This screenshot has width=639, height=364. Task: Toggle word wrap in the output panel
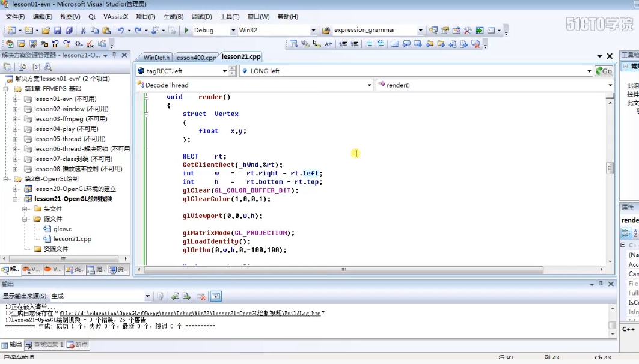tap(216, 296)
